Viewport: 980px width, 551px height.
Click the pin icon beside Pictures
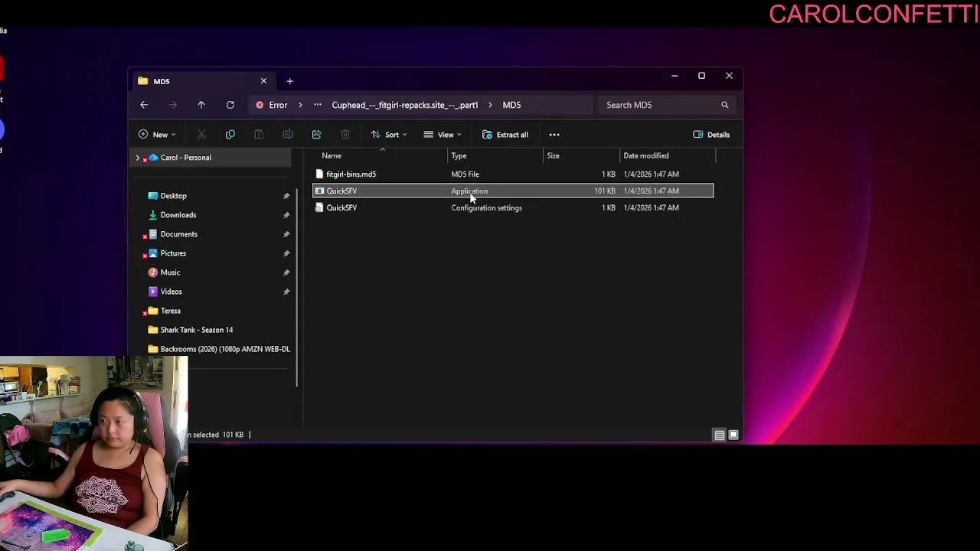pos(286,253)
